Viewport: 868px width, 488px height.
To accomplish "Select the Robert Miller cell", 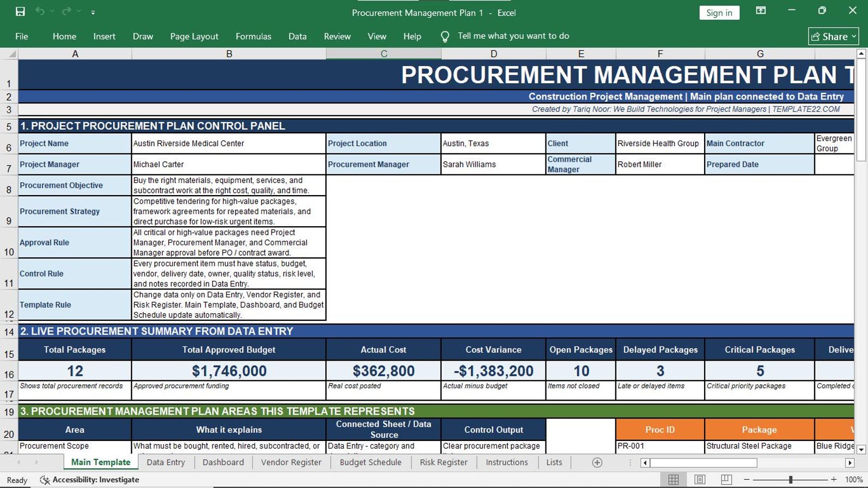I will (x=660, y=164).
